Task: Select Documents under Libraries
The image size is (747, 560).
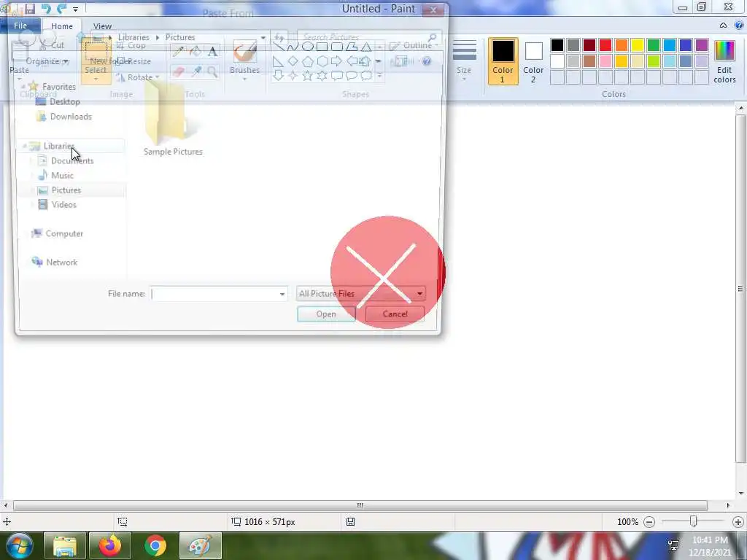Action: (x=72, y=161)
